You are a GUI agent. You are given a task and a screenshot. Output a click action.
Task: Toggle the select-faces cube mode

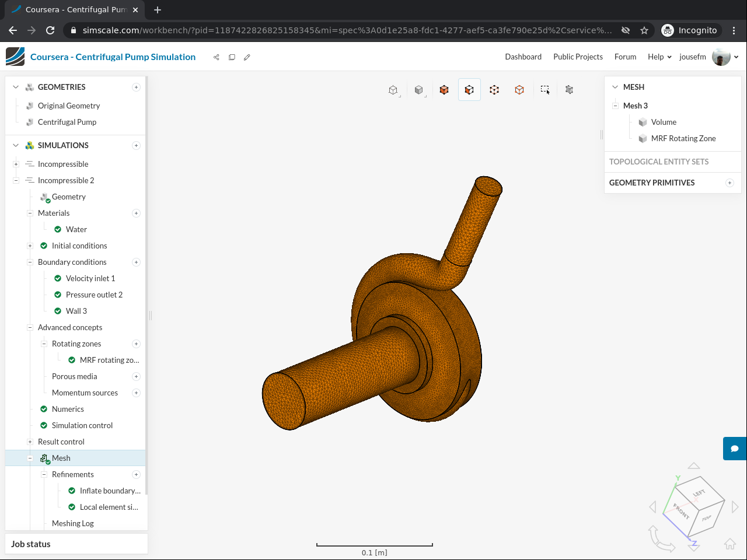pyautogui.click(x=469, y=90)
